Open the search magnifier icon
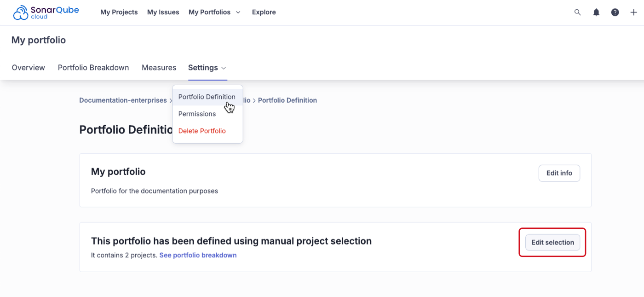 pyautogui.click(x=577, y=12)
